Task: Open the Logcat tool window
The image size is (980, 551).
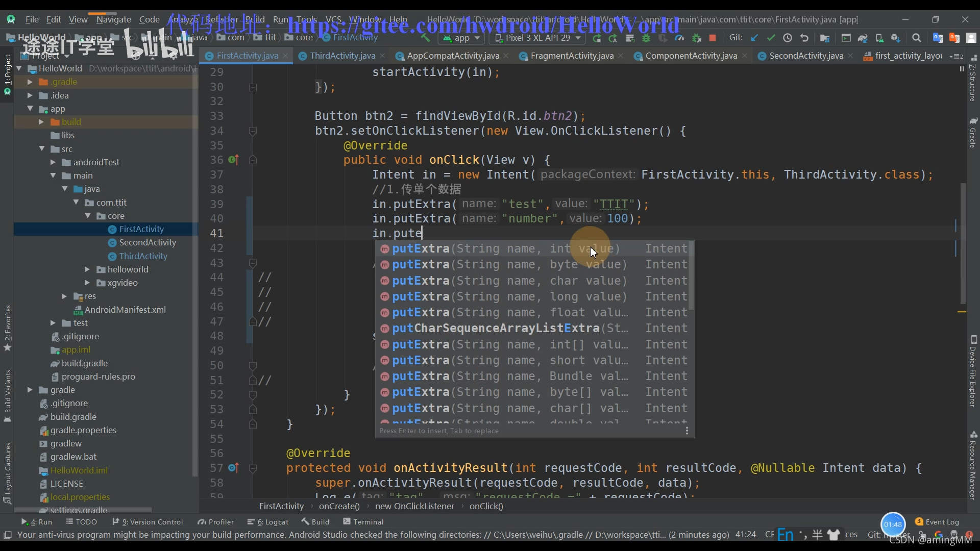Action: (268, 522)
